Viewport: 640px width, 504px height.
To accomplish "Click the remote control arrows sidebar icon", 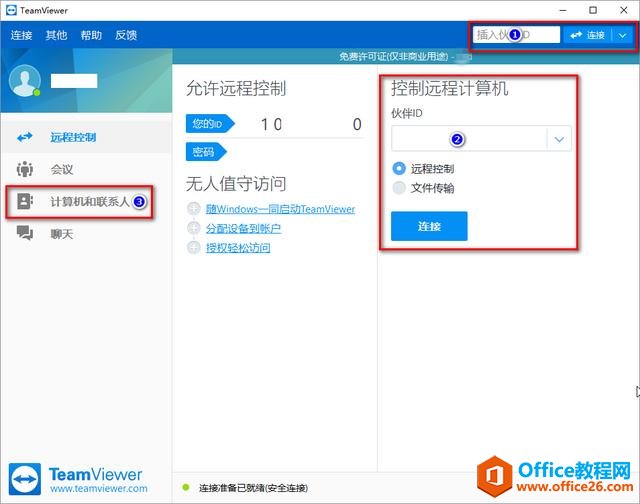I will (x=24, y=137).
